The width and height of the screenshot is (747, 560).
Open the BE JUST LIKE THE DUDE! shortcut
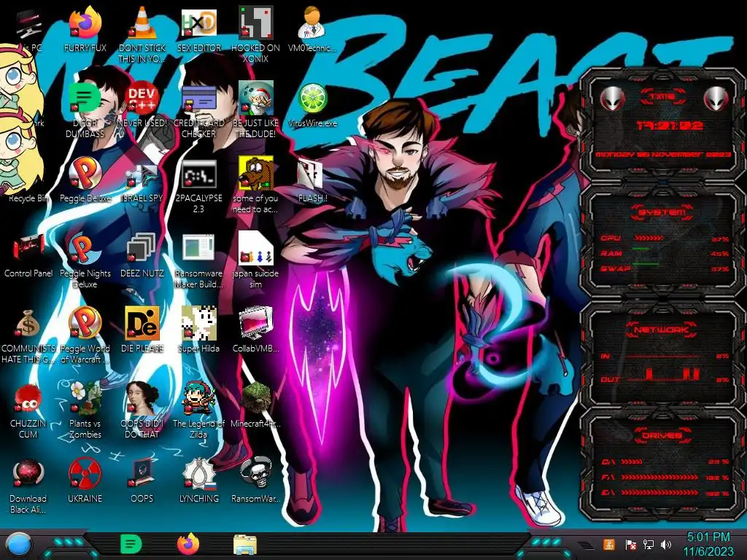click(255, 98)
